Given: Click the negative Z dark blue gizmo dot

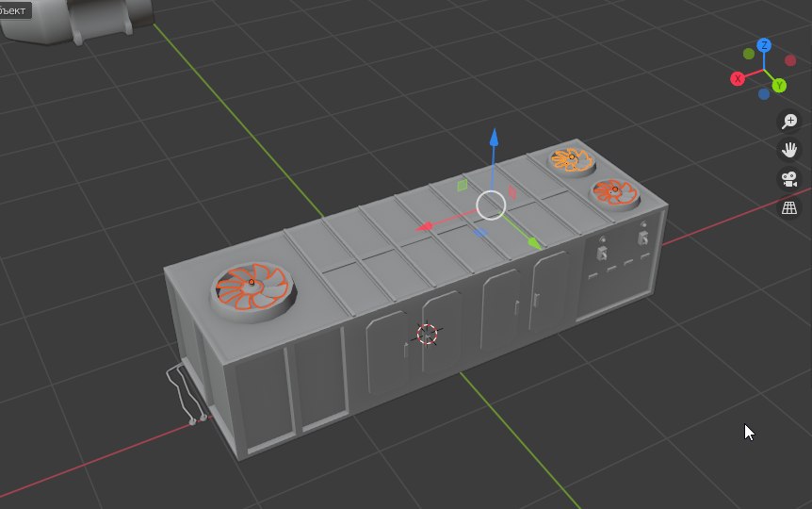Looking at the screenshot, I should click(x=763, y=94).
